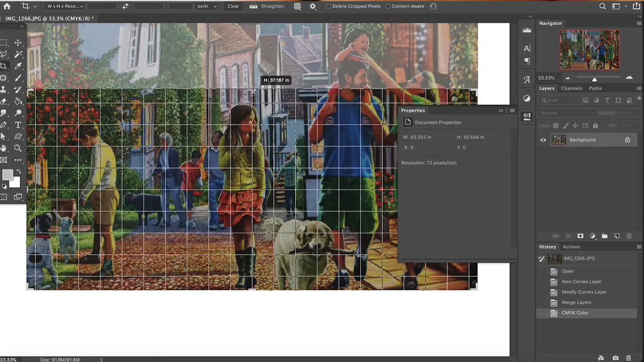Open the Edit Toolbar three-dots menu
The image size is (644, 362).
point(18,160)
